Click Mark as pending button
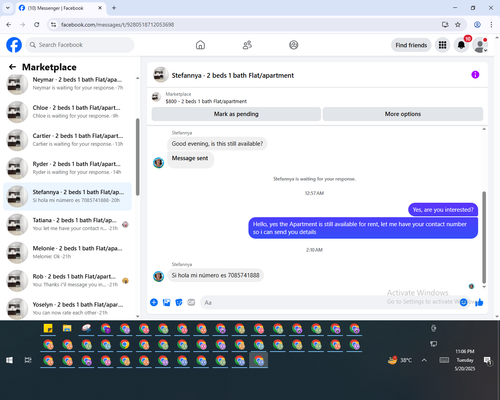Viewport: 500px width, 400px height. coord(236,114)
